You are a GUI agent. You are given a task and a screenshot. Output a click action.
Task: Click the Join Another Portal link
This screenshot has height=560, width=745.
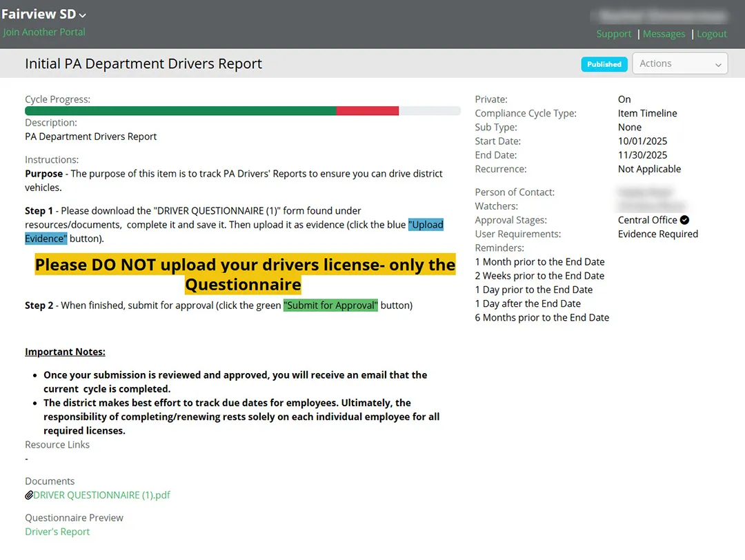[x=44, y=32]
